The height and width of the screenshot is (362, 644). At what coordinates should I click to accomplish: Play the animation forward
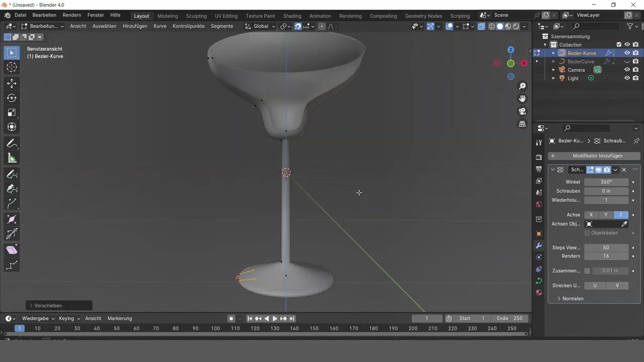[x=275, y=318]
